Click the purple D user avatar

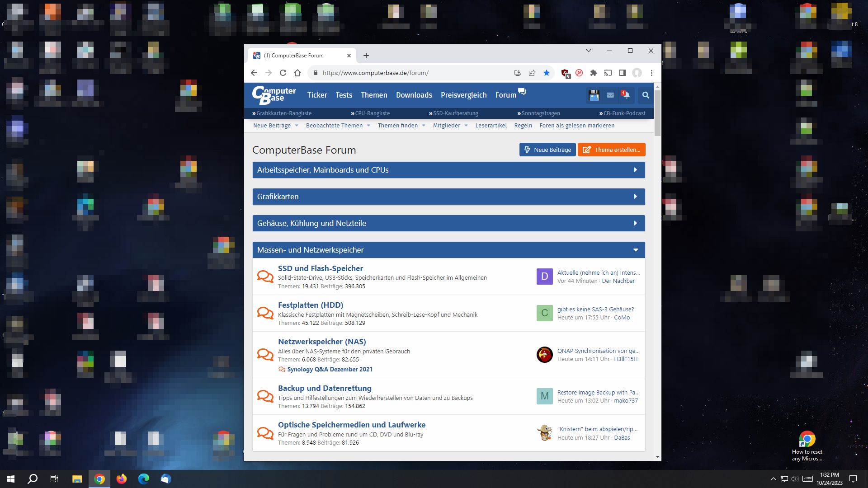[x=544, y=276]
